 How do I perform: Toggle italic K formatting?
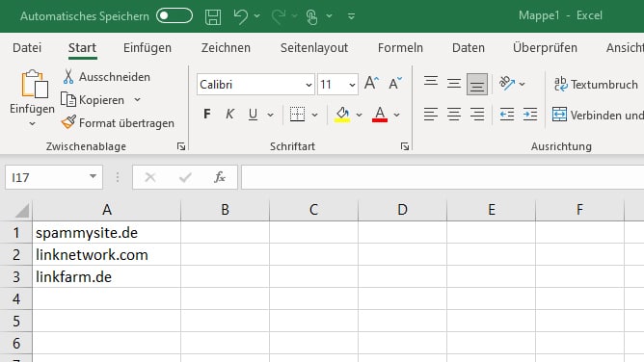[230, 114]
